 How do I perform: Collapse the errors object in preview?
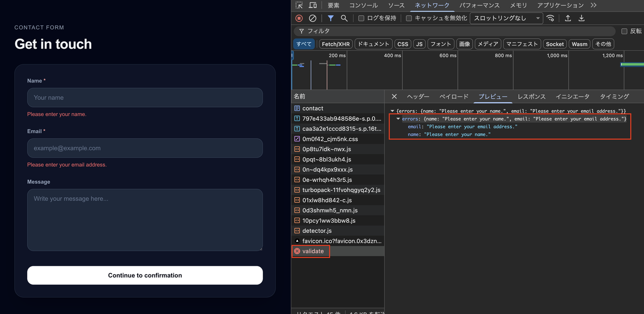pos(398,119)
